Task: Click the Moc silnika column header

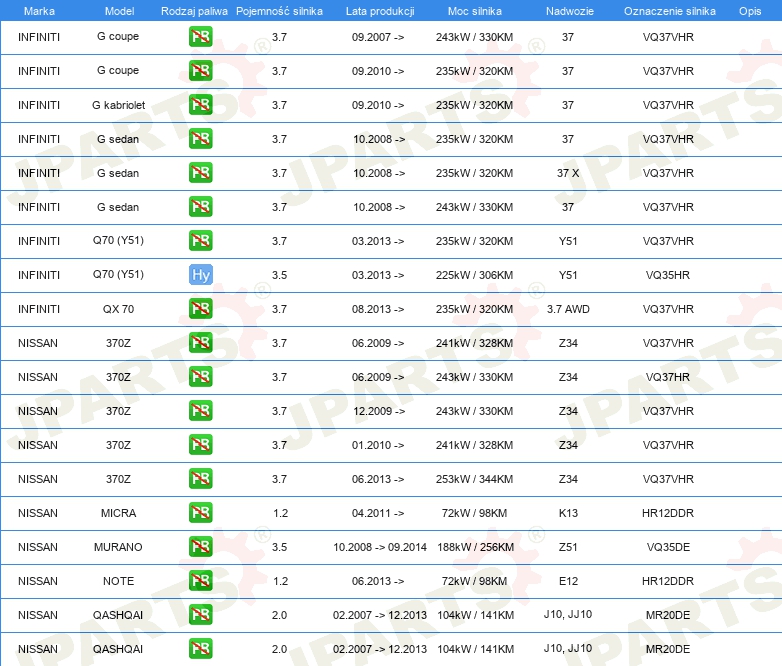Action: click(x=474, y=11)
